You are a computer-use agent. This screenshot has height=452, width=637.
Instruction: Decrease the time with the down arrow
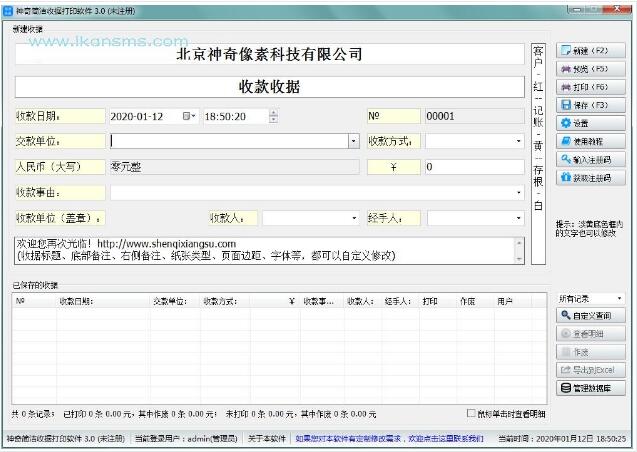274,120
